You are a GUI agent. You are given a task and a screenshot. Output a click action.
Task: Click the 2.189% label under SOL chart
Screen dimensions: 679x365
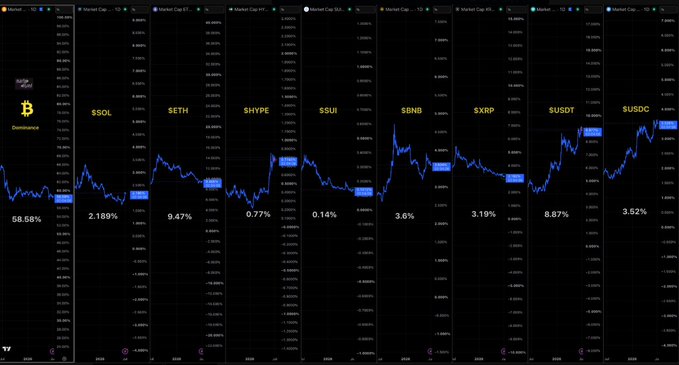click(x=103, y=216)
